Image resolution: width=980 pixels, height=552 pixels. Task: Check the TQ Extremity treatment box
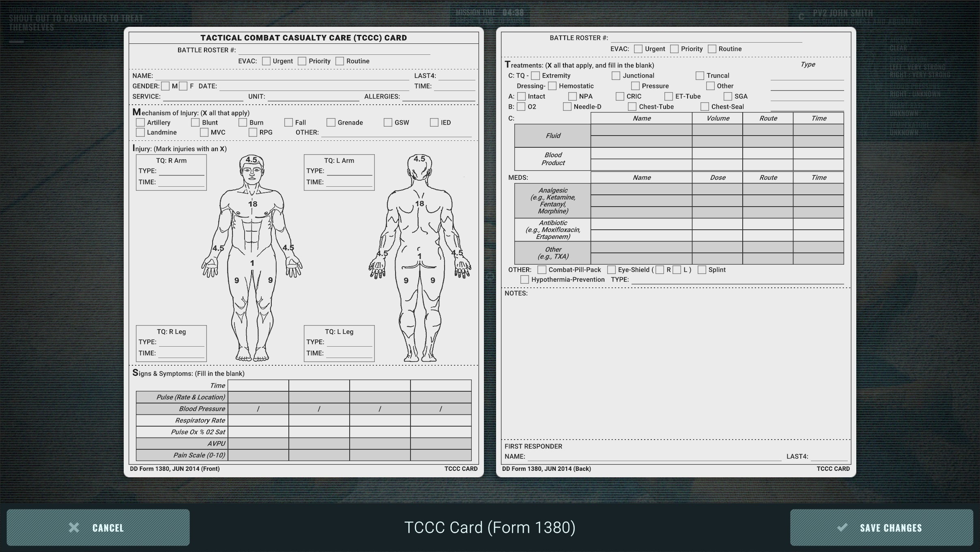point(535,75)
